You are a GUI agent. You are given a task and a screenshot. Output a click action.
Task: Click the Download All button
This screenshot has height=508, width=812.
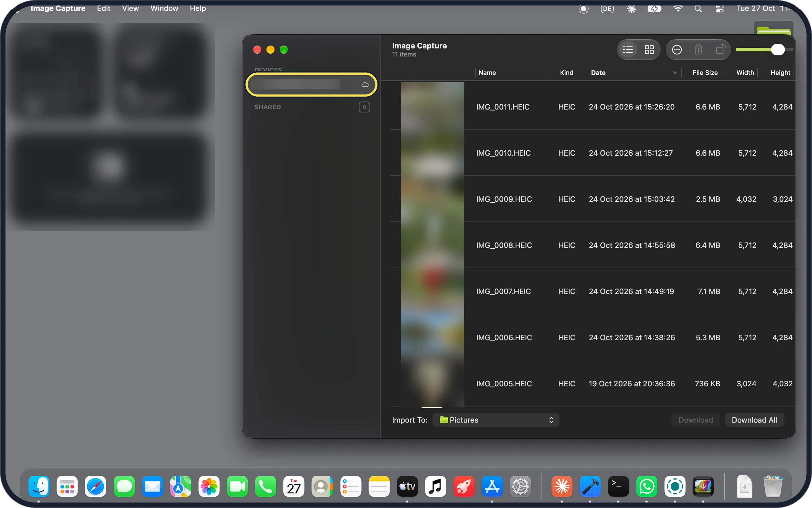pyautogui.click(x=754, y=420)
